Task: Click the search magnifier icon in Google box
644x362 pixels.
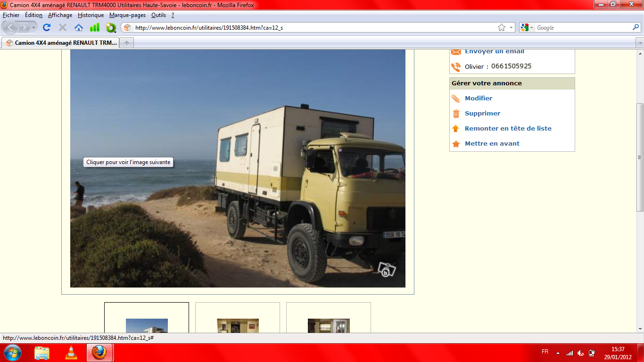Action: pyautogui.click(x=636, y=28)
